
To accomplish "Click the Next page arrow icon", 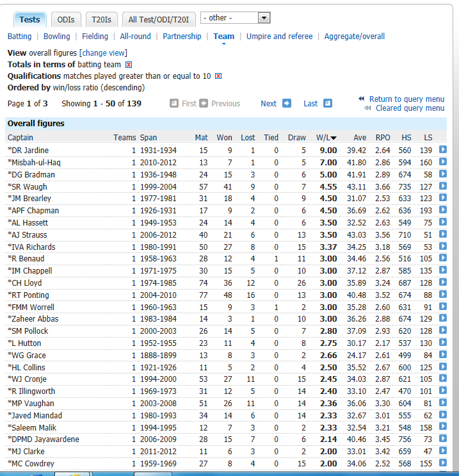I will [287, 103].
